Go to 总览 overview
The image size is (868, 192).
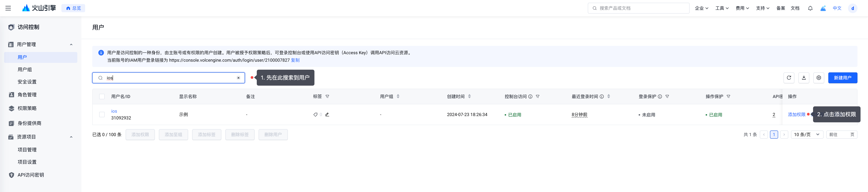[73, 8]
